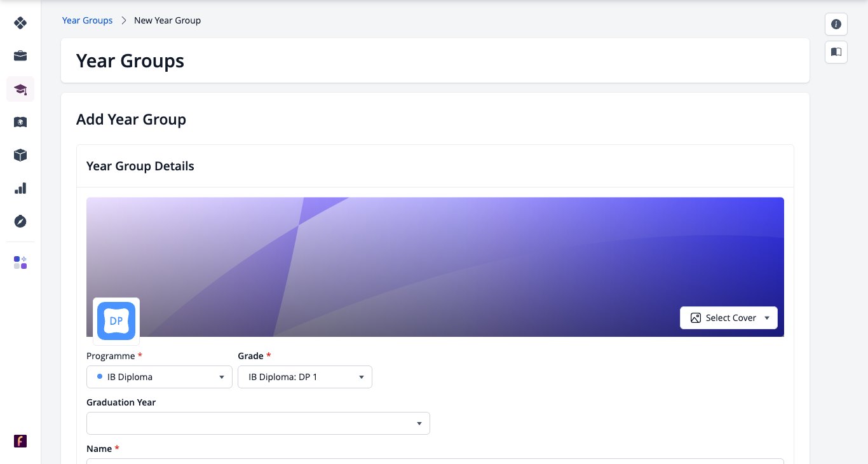Go to Year Groups breadcrumb link
The image size is (868, 464).
click(87, 20)
